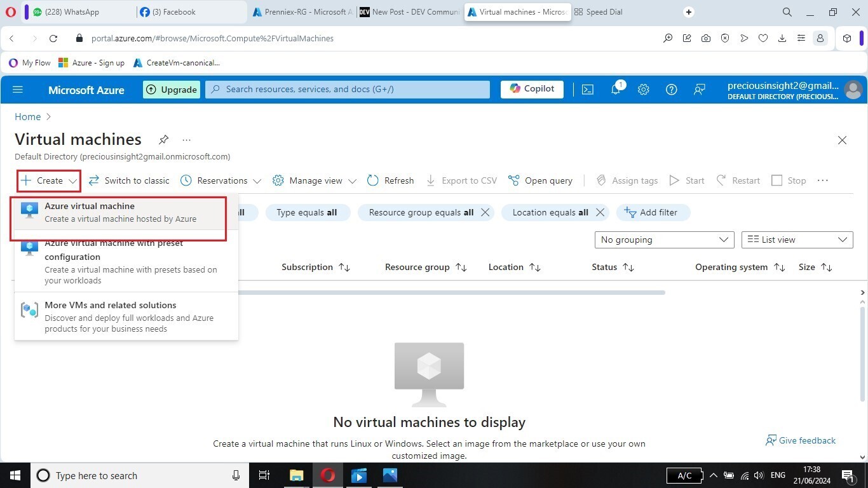Open the List view dropdown
The width and height of the screenshot is (868, 488).
point(797,240)
